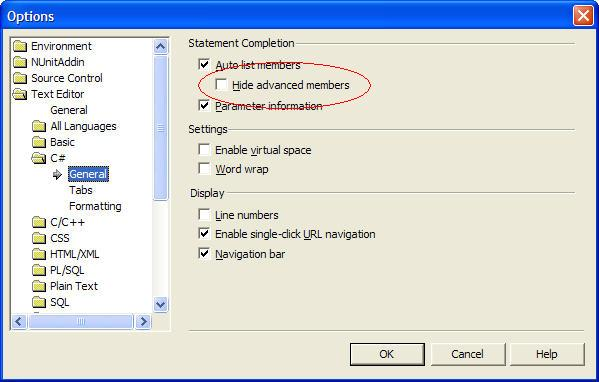The image size is (599, 382).
Task: Expand the Basic language node
Action: pyautogui.click(x=39, y=142)
